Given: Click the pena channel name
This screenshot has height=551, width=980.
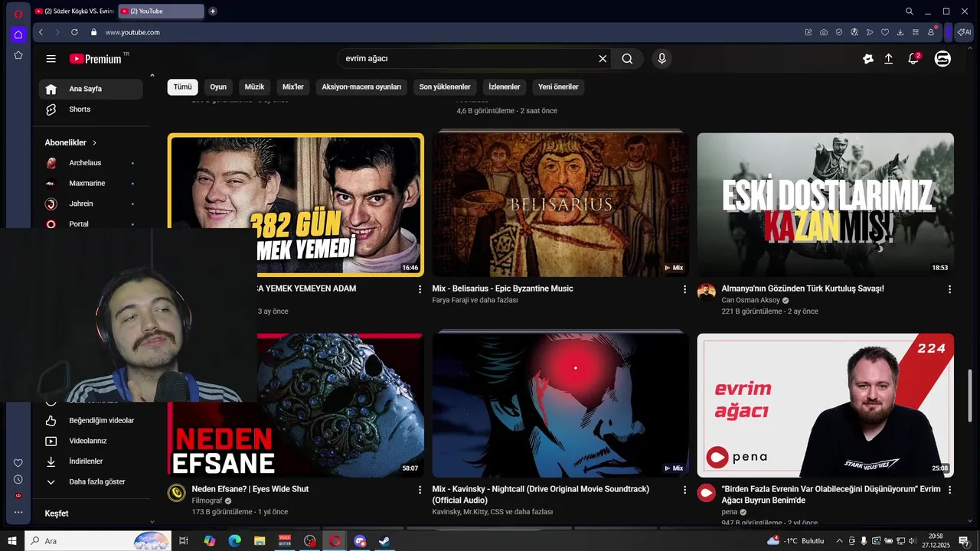Looking at the screenshot, I should [729, 512].
